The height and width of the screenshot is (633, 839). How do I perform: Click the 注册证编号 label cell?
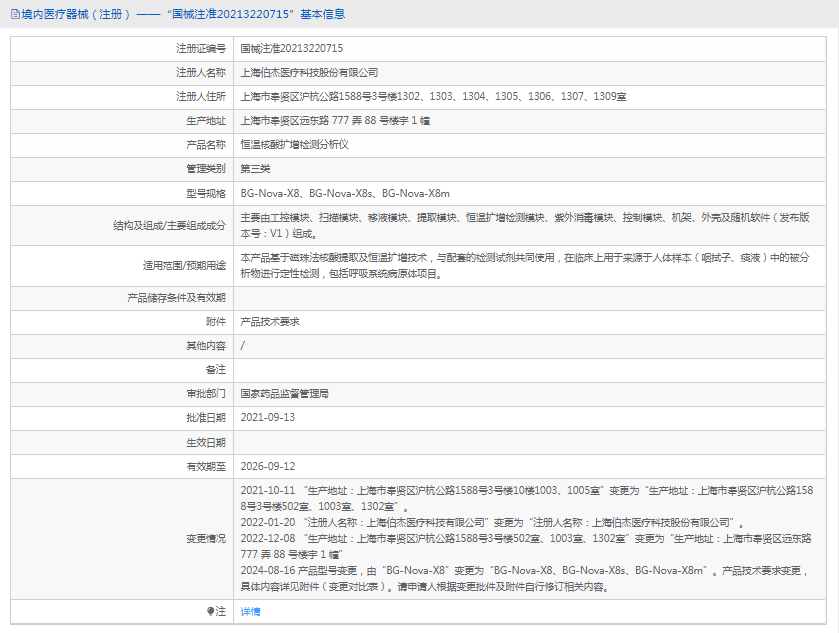(122, 49)
